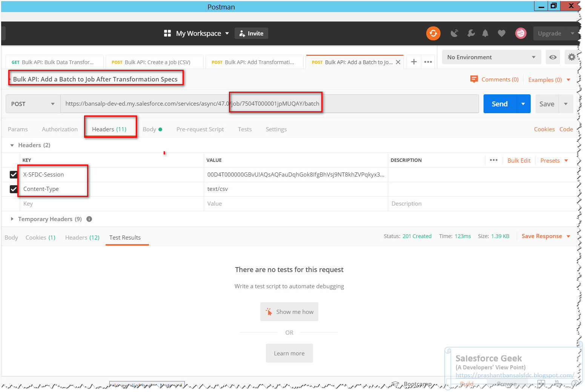Click the Upgrade button
585x392 pixels.
pos(549,33)
